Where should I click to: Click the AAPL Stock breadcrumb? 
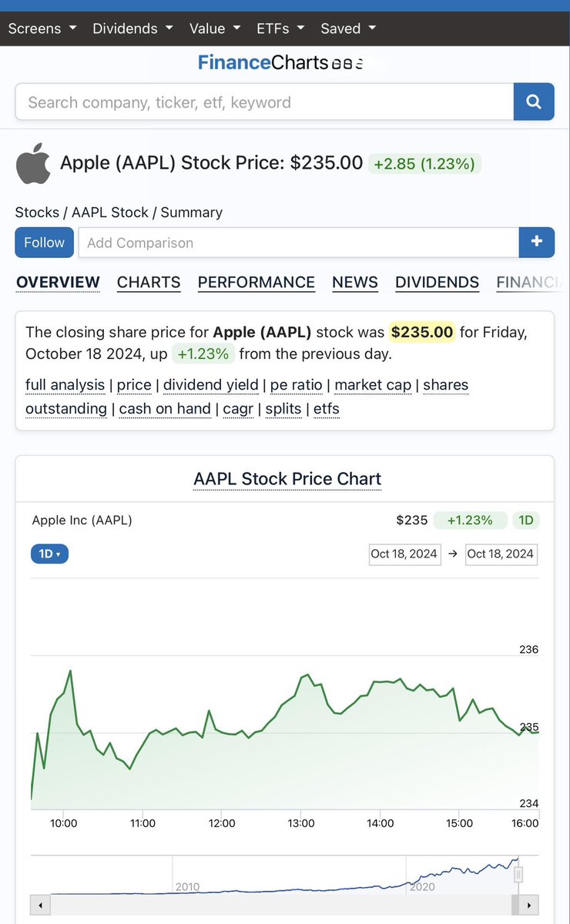[x=111, y=213]
